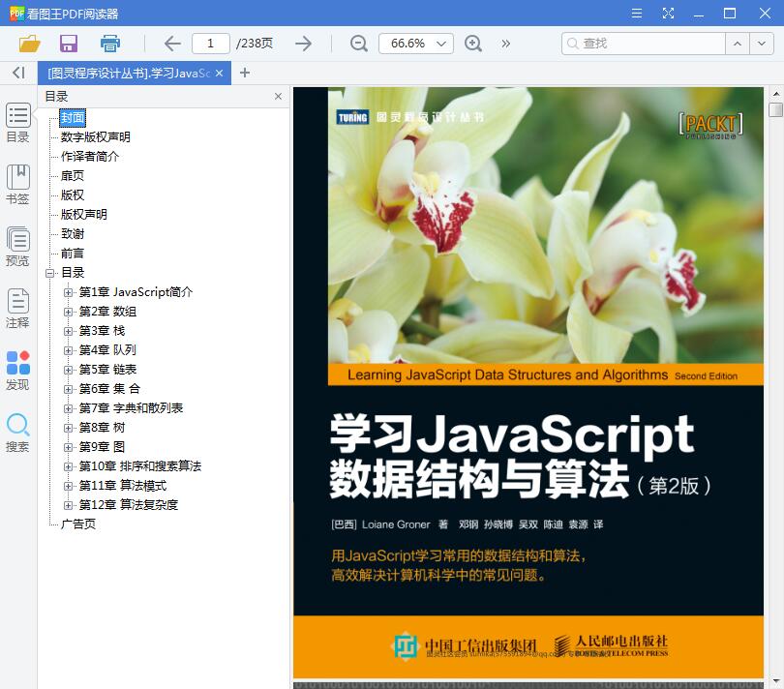Collapse the sidebar with arrow icon

[18, 73]
